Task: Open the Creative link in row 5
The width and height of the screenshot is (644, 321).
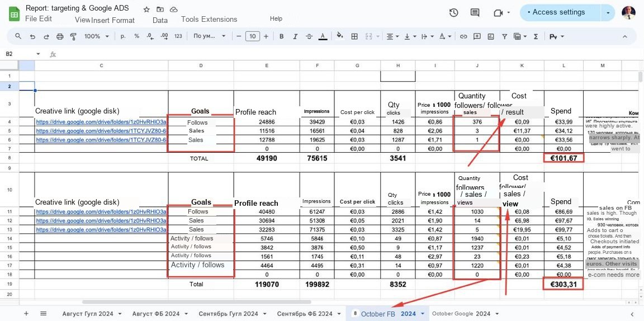Action: click(x=101, y=131)
